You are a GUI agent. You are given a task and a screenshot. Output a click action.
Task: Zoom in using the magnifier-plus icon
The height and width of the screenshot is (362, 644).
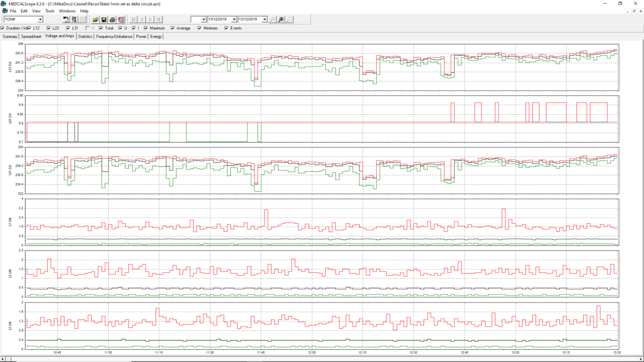tap(281, 19)
